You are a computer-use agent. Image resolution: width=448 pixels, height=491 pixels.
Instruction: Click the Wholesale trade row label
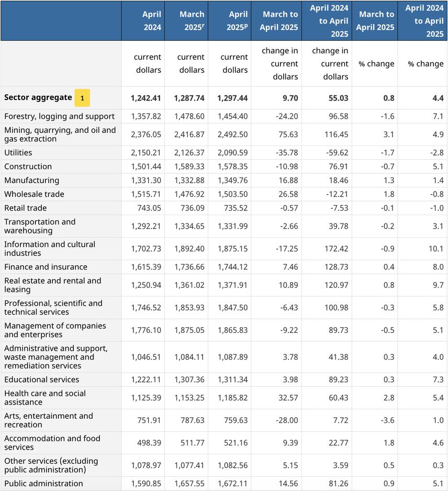[34, 194]
